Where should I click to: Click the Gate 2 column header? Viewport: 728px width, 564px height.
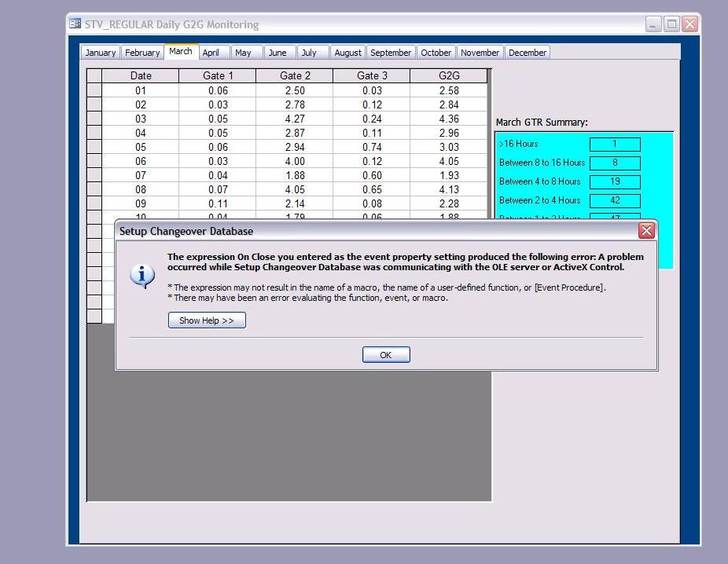click(x=295, y=75)
